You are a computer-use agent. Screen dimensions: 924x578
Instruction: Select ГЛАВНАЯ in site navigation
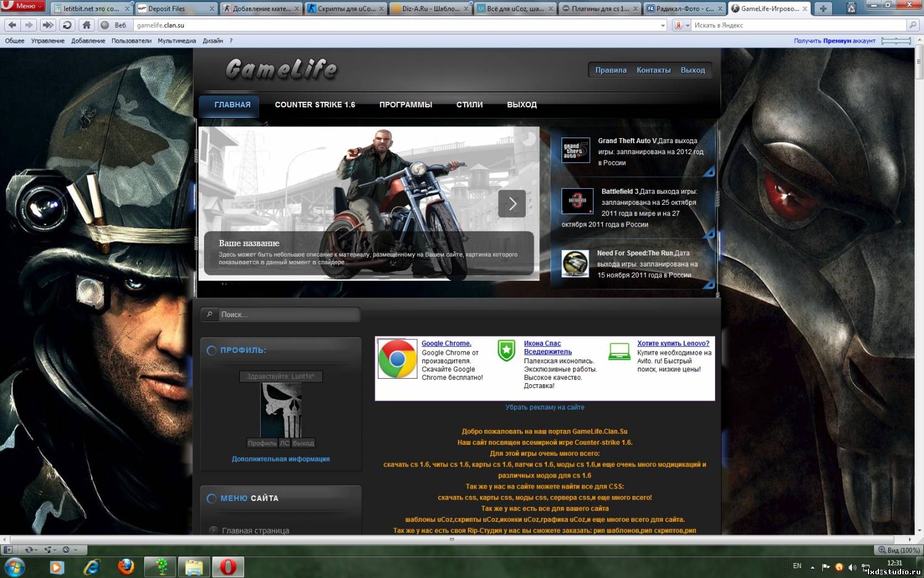coord(232,105)
